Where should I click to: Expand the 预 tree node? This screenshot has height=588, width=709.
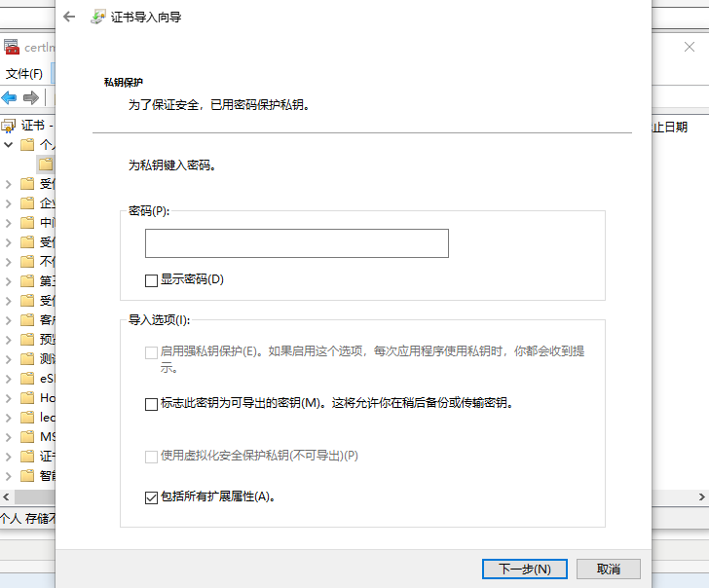point(8,340)
